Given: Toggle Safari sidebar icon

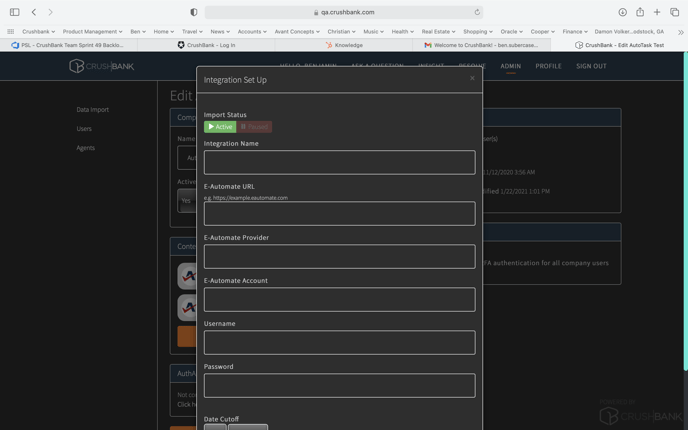Looking at the screenshot, I should pyautogui.click(x=14, y=12).
